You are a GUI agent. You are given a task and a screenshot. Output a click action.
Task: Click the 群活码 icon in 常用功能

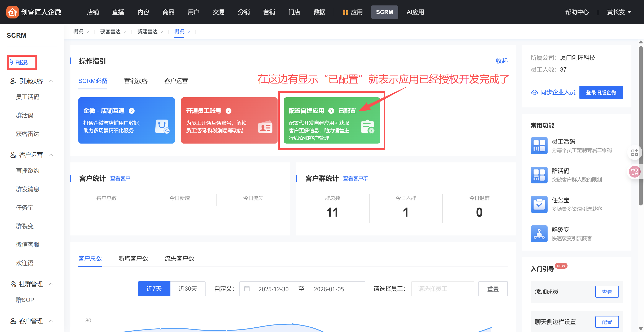coord(539,175)
